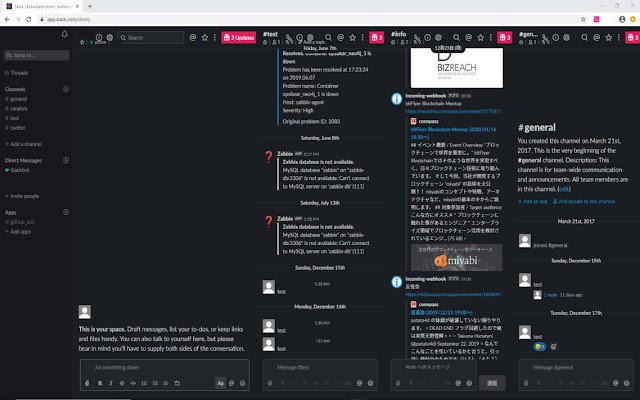
Task: Open more options menu in #info header
Action: point(491,38)
